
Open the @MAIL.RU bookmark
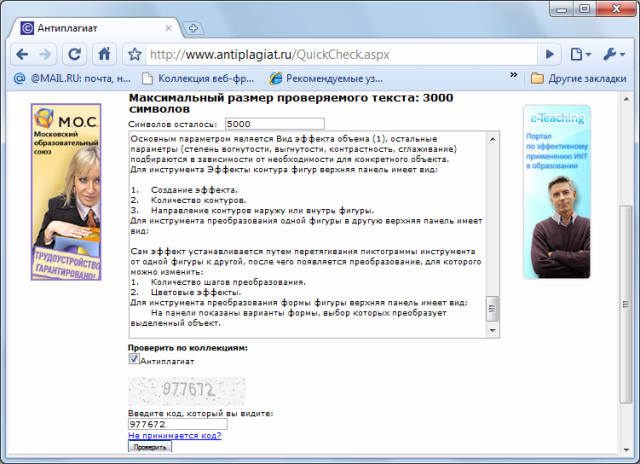click(72, 78)
